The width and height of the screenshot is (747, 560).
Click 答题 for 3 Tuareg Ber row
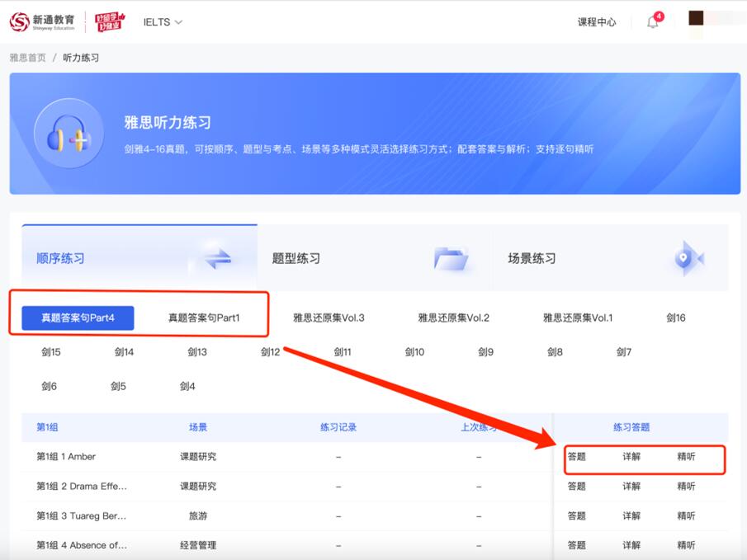point(576,515)
